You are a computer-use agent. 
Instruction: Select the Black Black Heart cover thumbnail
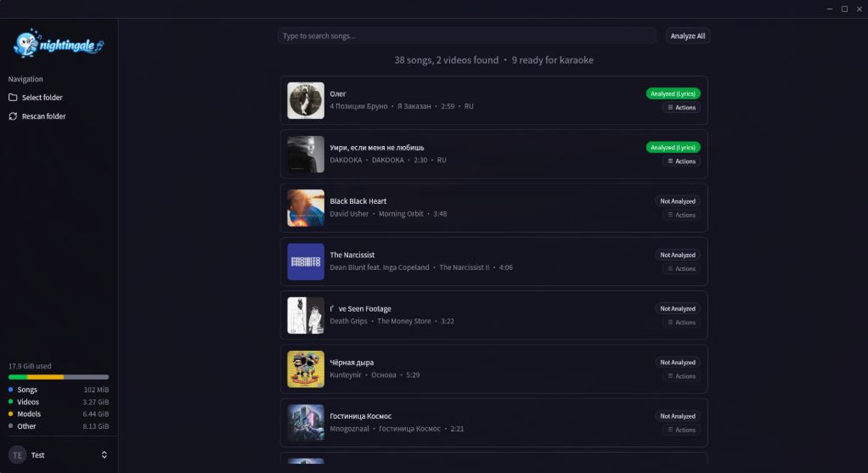pos(306,207)
